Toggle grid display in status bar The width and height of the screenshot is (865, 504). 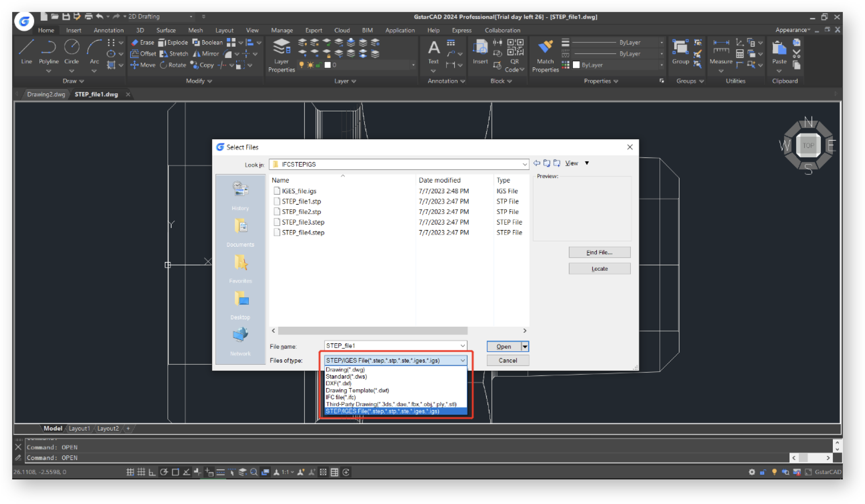click(141, 472)
